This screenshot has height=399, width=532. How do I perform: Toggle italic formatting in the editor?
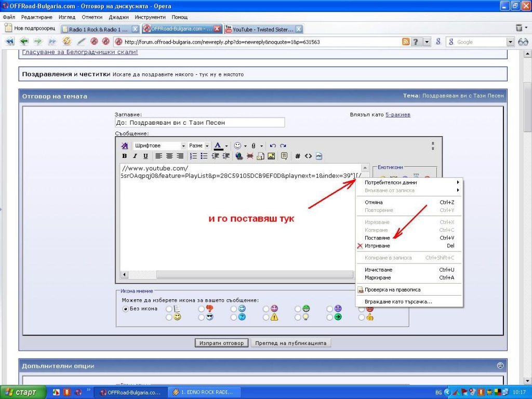tap(135, 156)
